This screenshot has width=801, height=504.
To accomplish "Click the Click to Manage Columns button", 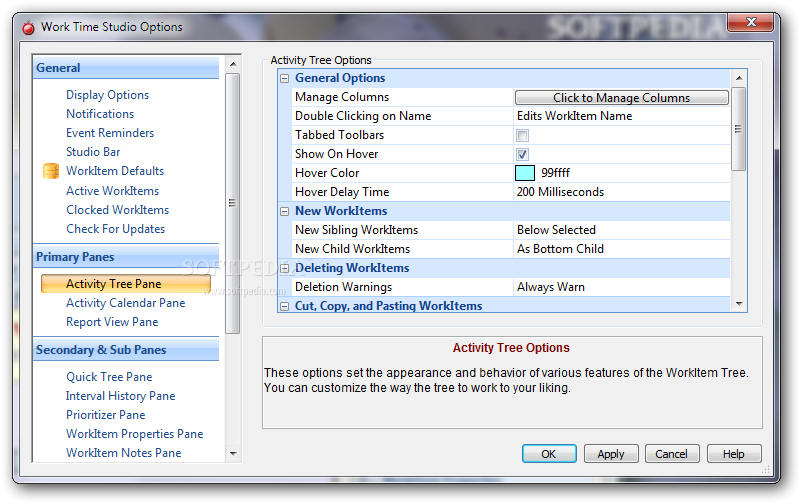I will point(622,98).
